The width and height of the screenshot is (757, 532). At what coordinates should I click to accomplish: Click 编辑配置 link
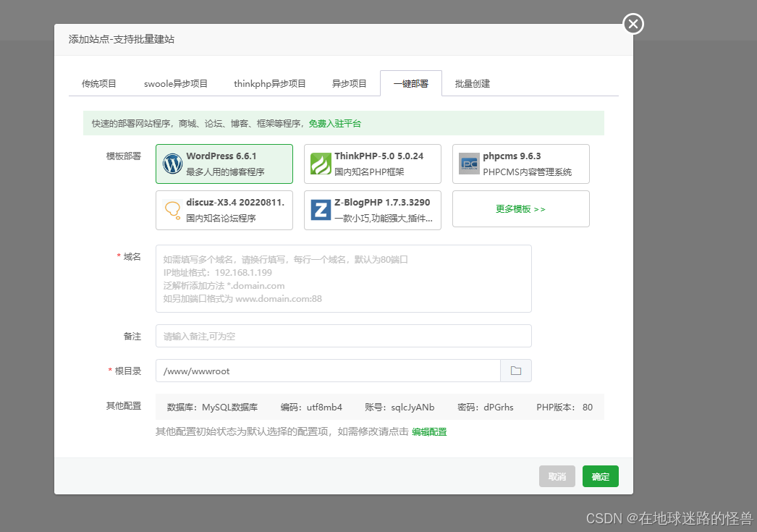pyautogui.click(x=429, y=431)
